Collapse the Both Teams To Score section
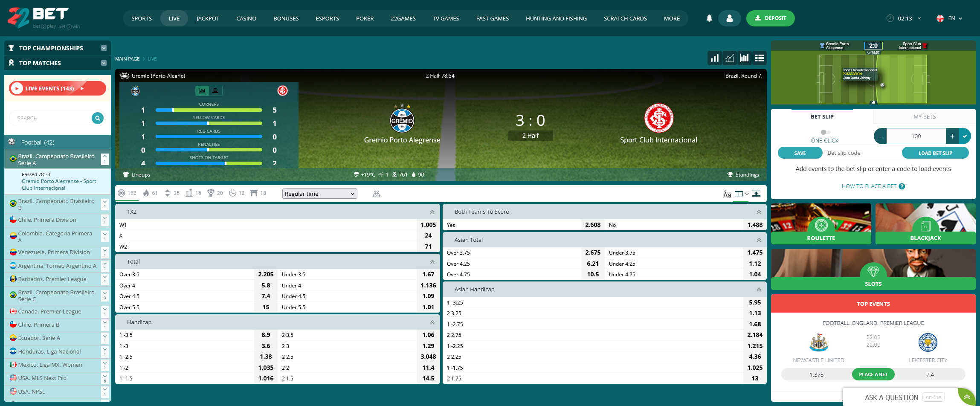 (x=759, y=212)
